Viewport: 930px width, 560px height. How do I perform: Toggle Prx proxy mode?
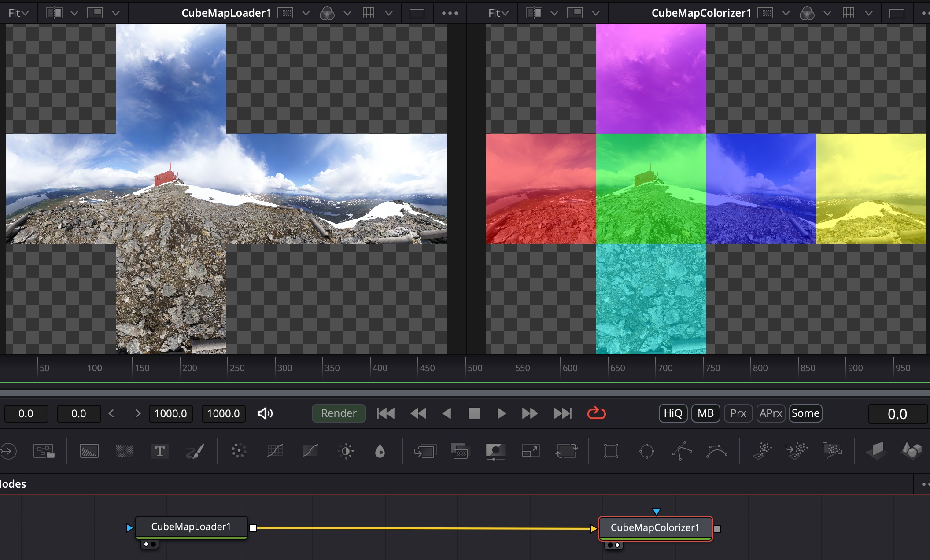(x=738, y=413)
